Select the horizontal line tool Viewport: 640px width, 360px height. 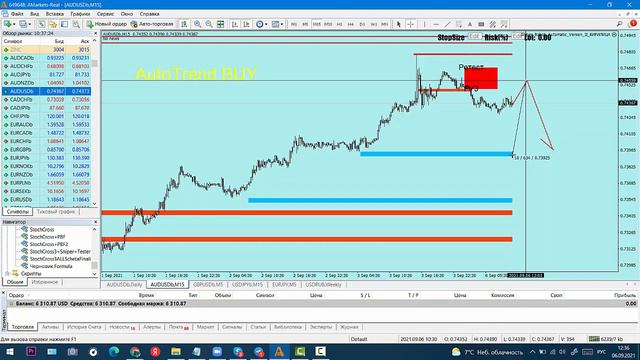pyautogui.click(x=436, y=24)
